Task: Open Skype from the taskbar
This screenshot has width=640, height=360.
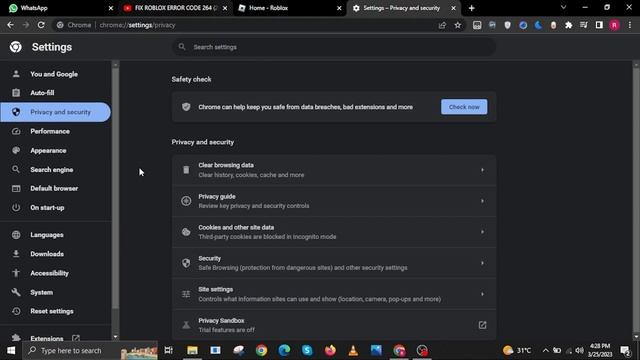Action: (307, 350)
